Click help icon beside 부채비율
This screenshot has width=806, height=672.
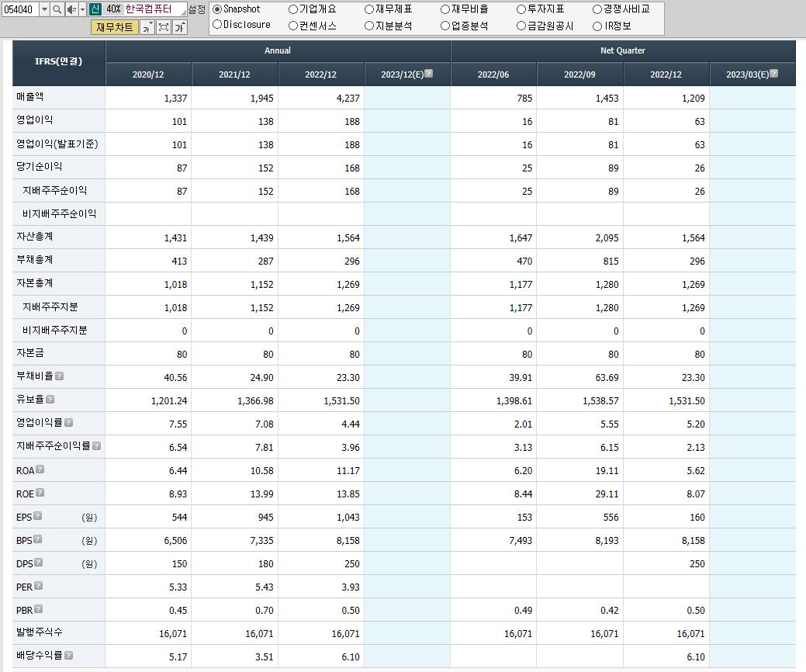coord(60,376)
